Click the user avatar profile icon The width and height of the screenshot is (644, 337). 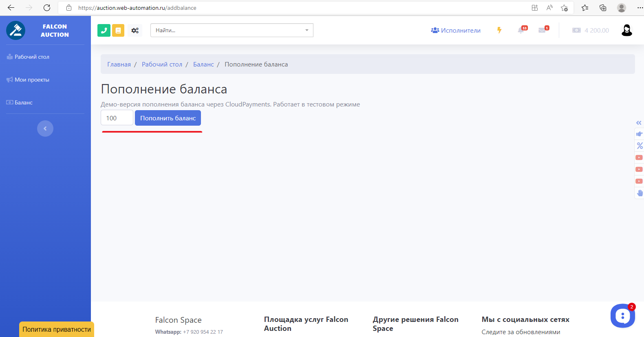tap(626, 30)
